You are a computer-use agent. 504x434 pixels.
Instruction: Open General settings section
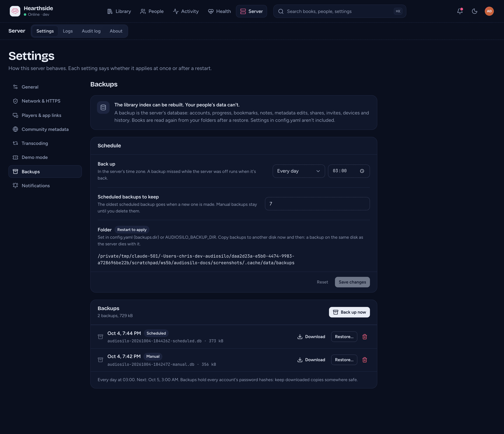(x=45, y=87)
